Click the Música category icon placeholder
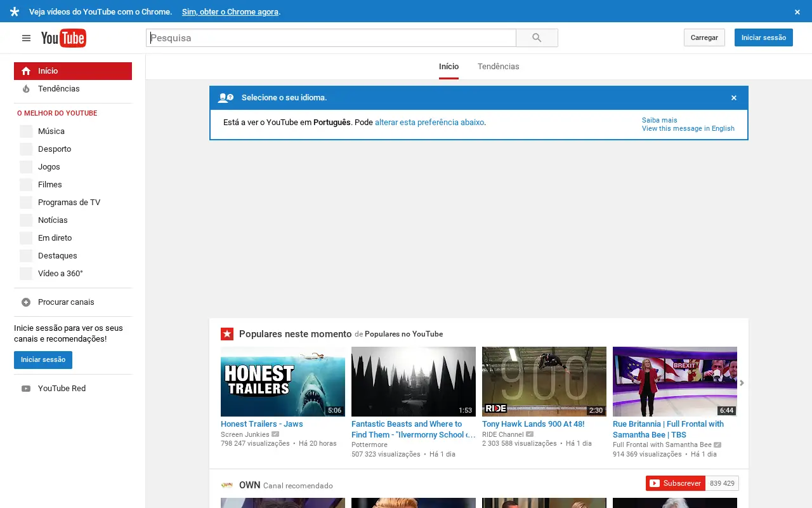The image size is (812, 508). (x=26, y=131)
